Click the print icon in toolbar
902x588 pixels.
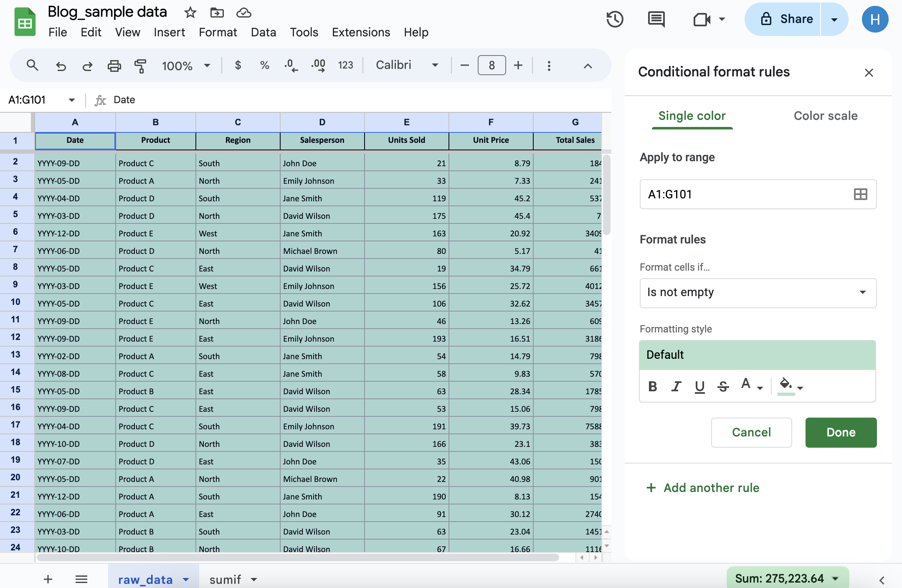tap(114, 66)
